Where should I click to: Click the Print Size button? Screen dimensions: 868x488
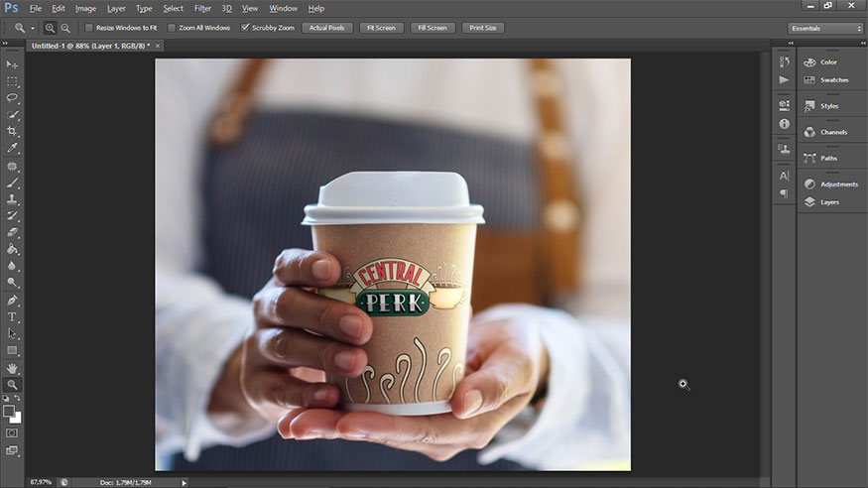click(x=483, y=28)
